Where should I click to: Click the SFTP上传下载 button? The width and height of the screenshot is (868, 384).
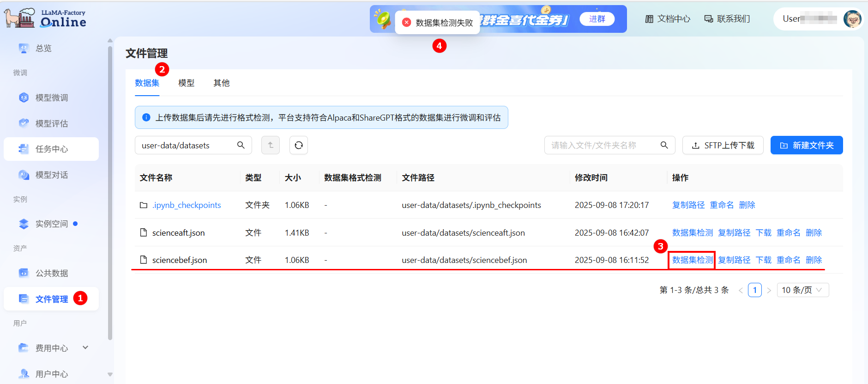723,145
